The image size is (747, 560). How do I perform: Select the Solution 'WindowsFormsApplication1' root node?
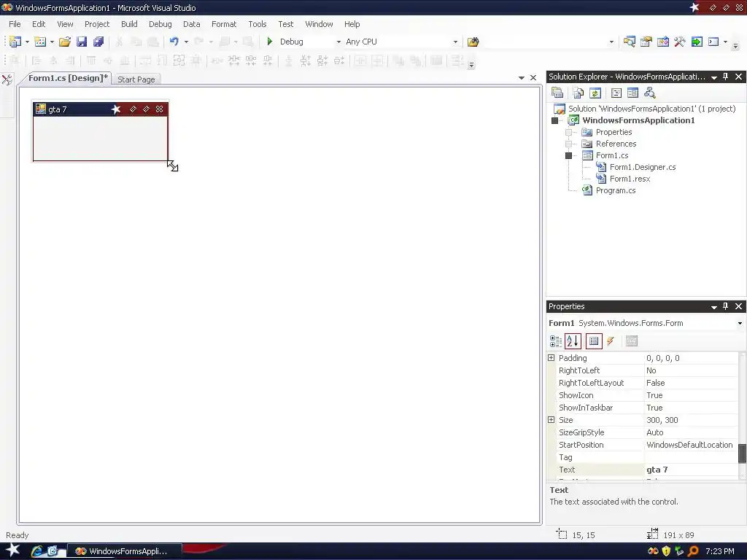[x=651, y=109]
